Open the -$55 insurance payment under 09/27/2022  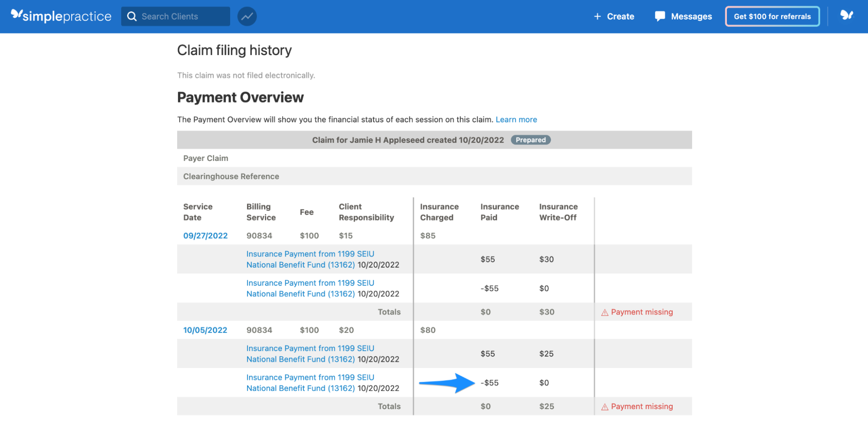click(310, 288)
